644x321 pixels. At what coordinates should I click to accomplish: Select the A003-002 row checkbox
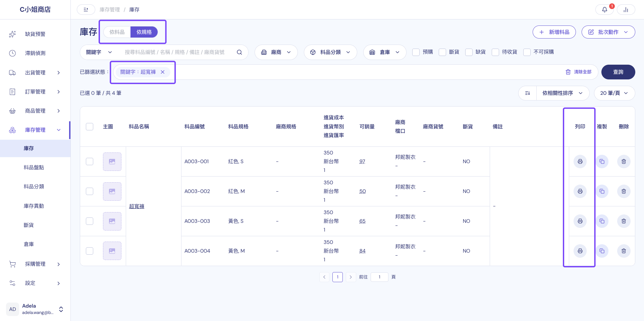90,191
